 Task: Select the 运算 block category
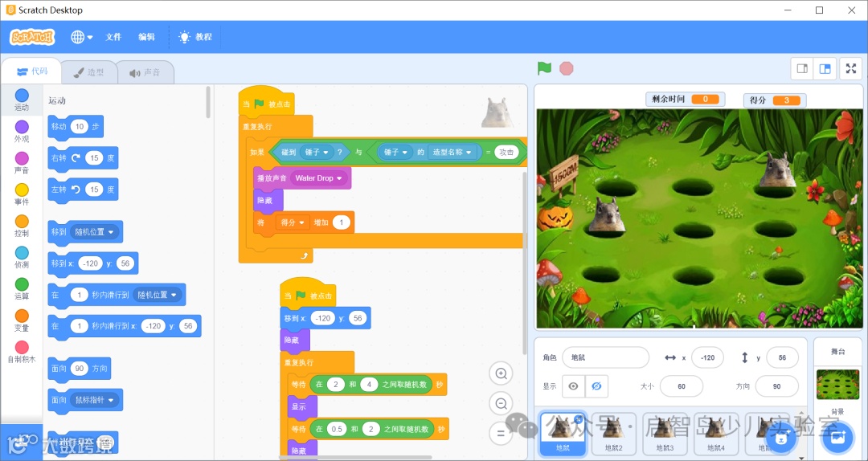(22, 289)
